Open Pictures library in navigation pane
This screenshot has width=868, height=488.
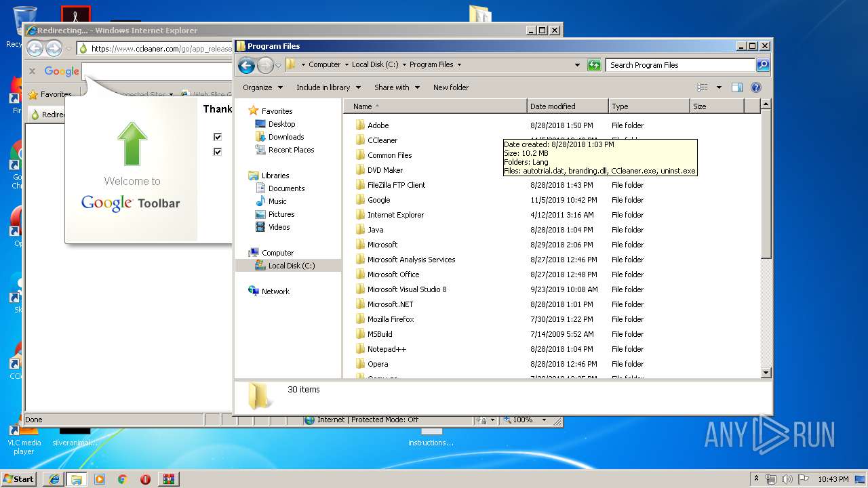(x=281, y=214)
